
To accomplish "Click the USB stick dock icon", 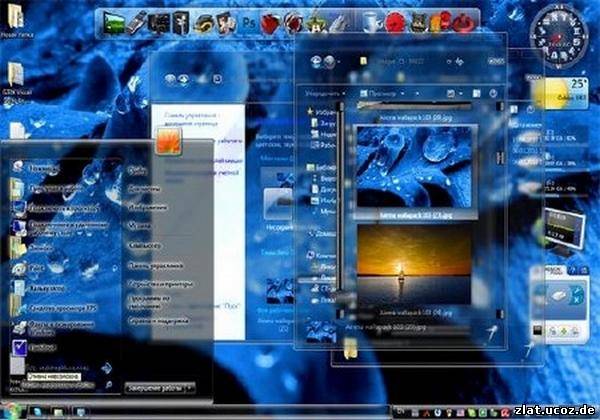I will [136, 22].
